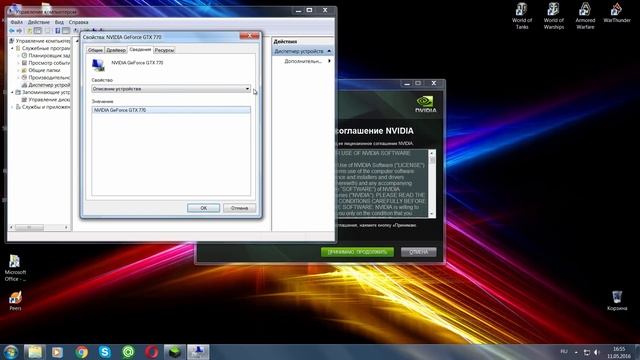Click ОТМЕНА in the NVIDIA installer
This screenshot has height=360, width=640.
(x=418, y=252)
